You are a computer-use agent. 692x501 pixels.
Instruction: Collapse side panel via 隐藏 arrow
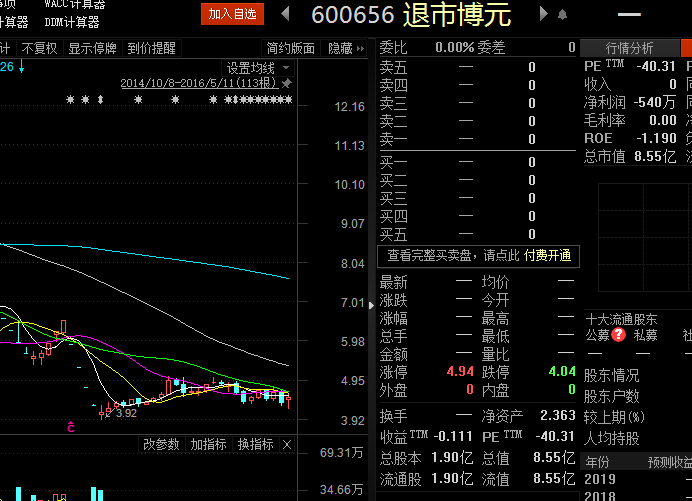(x=346, y=48)
